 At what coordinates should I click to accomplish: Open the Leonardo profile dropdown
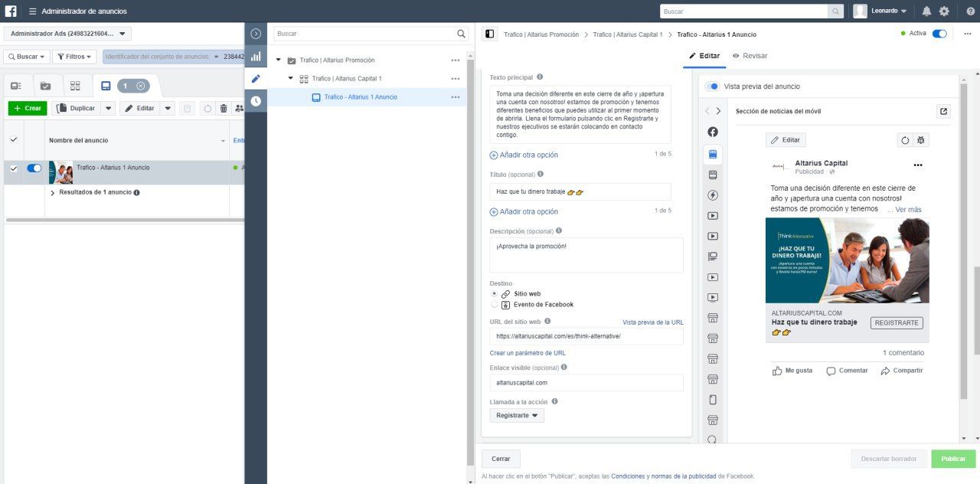(880, 11)
